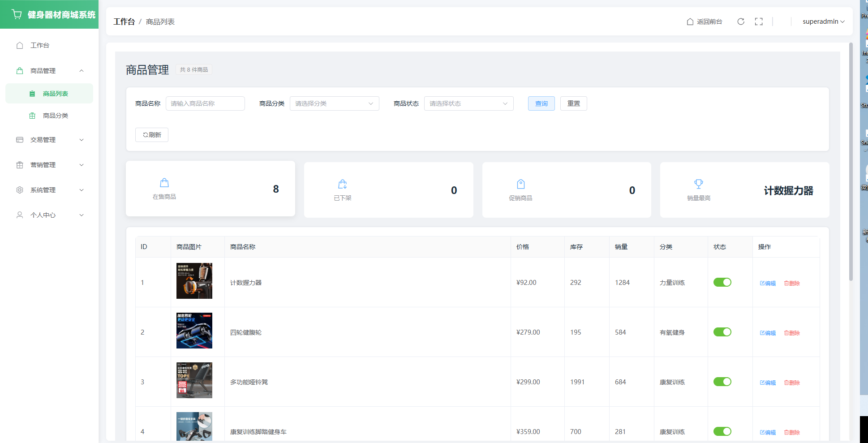Click the shopping cart logo icon

17,14
